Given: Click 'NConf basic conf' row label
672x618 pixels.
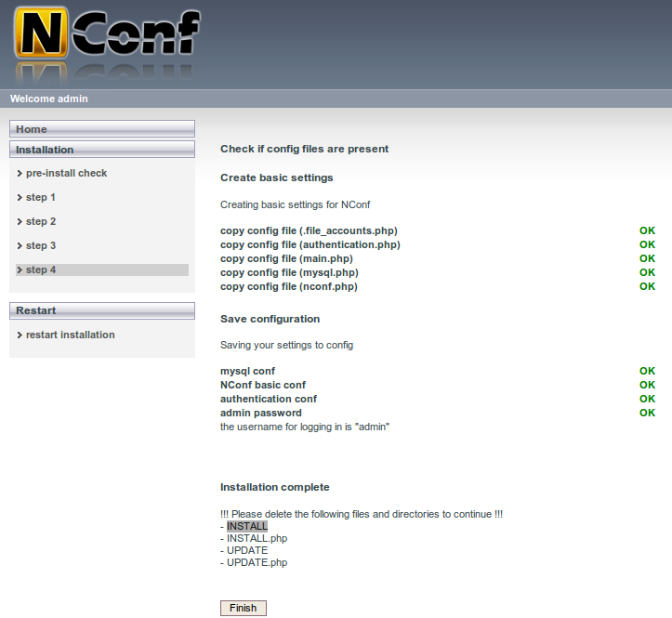Looking at the screenshot, I should click(x=263, y=385).
